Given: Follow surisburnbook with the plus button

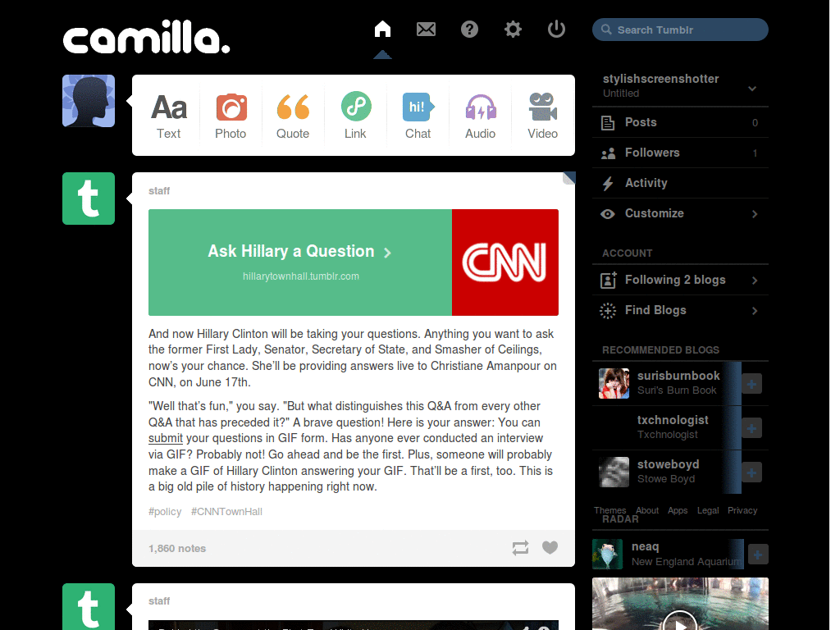Looking at the screenshot, I should tap(751, 384).
